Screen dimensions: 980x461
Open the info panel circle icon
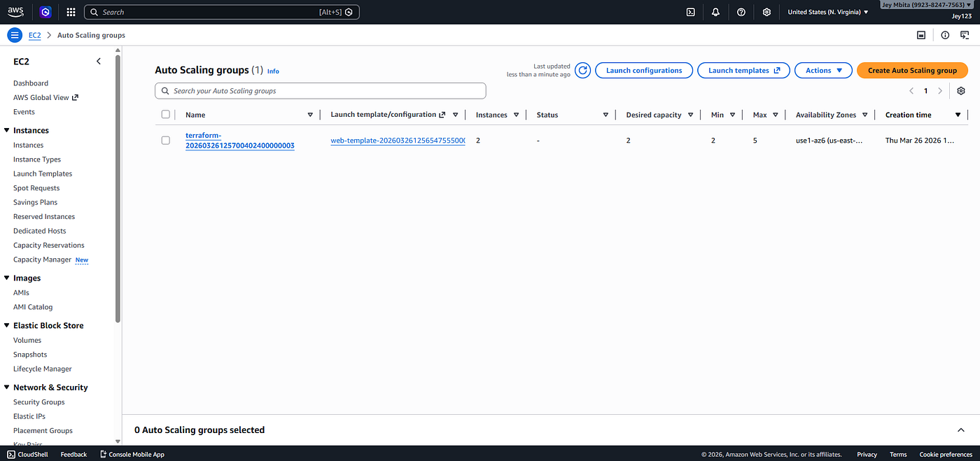pos(945,35)
